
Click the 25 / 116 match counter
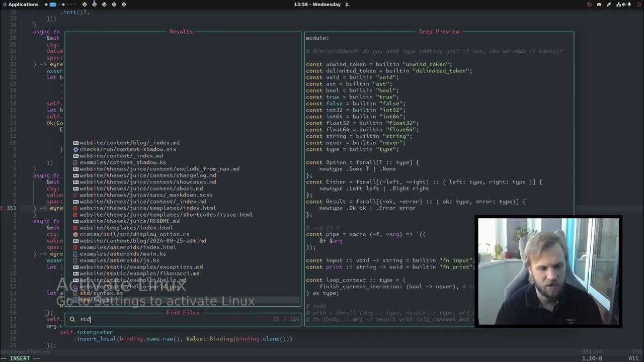click(x=286, y=319)
